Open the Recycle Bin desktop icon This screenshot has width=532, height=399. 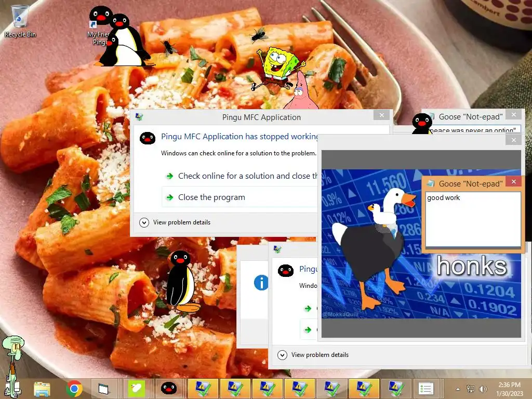click(20, 21)
